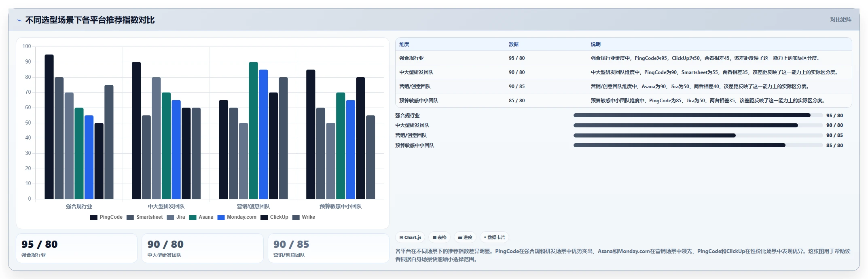Select the 中大型研发团队 table row cell
Screen dimensions: 868x279
(416, 72)
